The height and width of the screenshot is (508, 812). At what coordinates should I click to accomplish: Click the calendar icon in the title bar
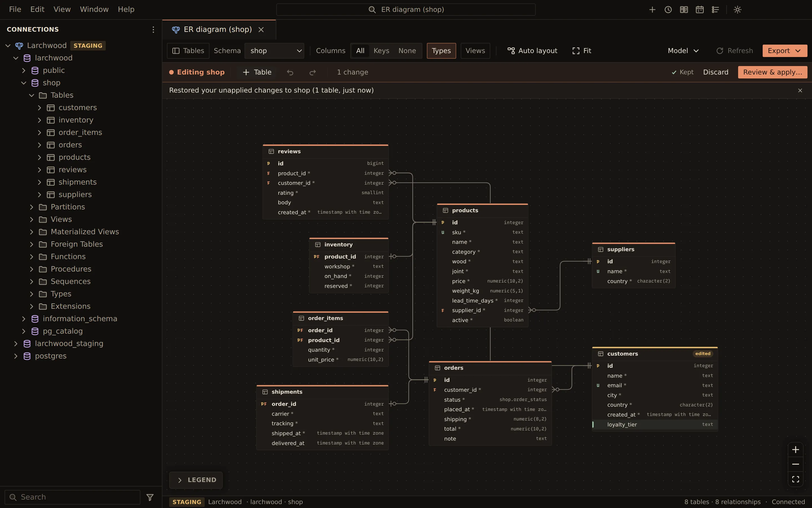[700, 9]
